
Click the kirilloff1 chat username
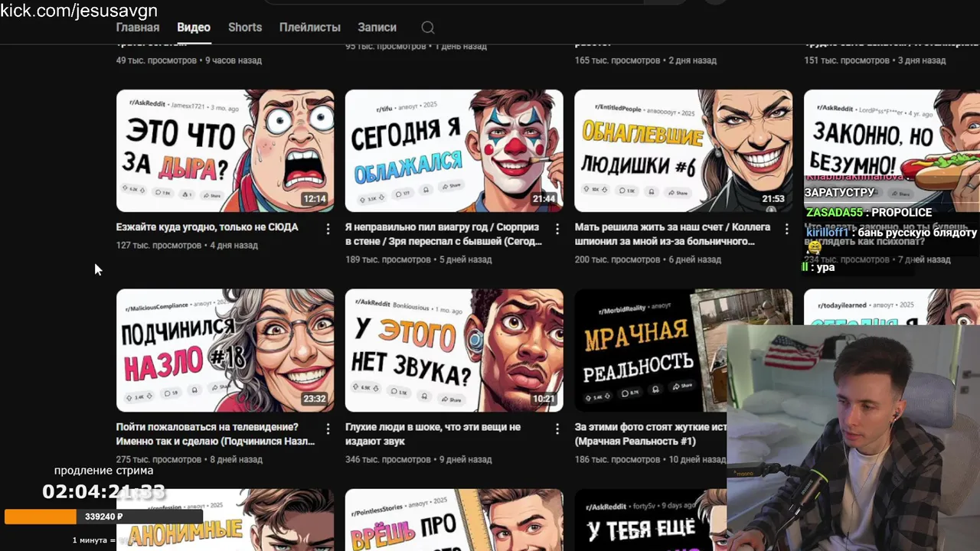[x=828, y=233]
